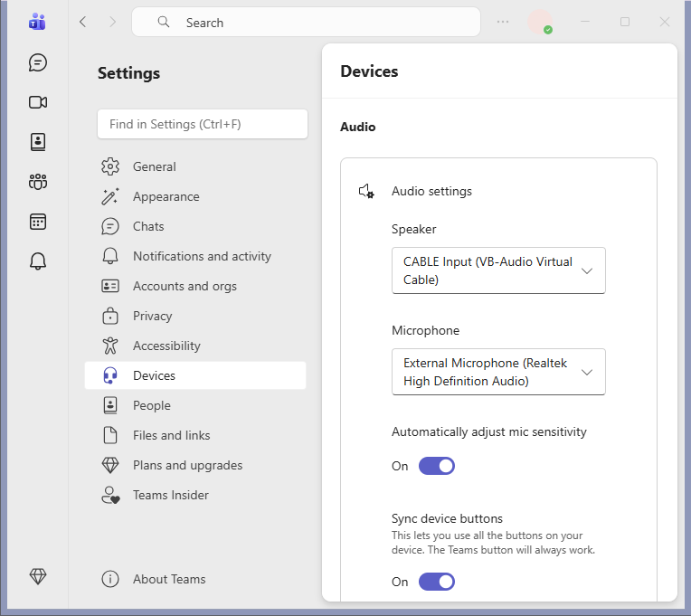
Task: Open the Meet video camera icon
Action: click(x=38, y=102)
